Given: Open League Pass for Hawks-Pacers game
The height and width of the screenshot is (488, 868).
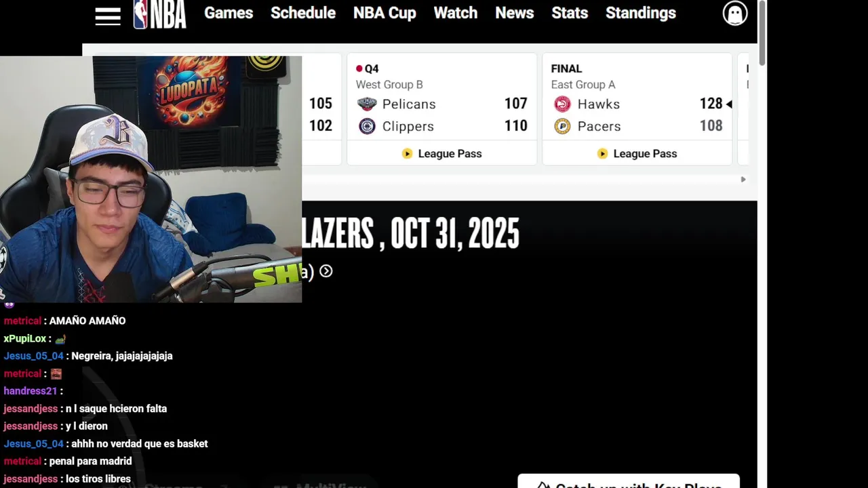Looking at the screenshot, I should click(x=637, y=154).
